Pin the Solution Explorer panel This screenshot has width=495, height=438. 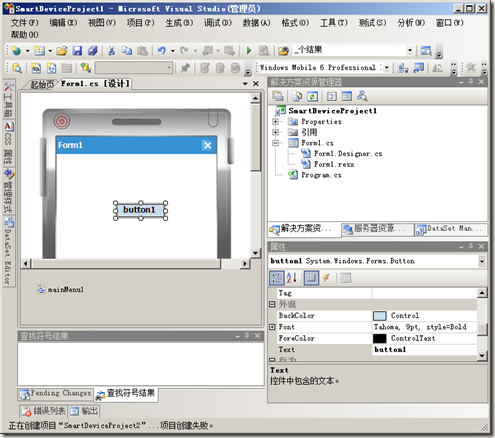471,82
